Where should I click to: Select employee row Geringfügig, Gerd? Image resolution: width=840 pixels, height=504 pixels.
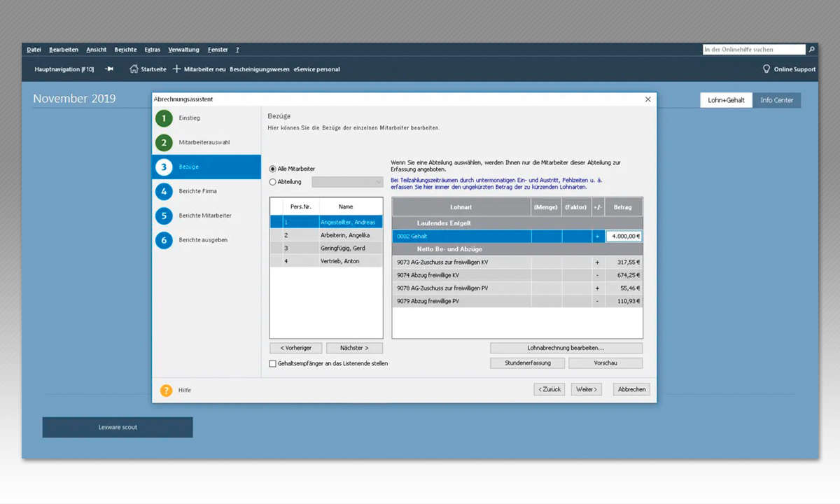pos(326,248)
